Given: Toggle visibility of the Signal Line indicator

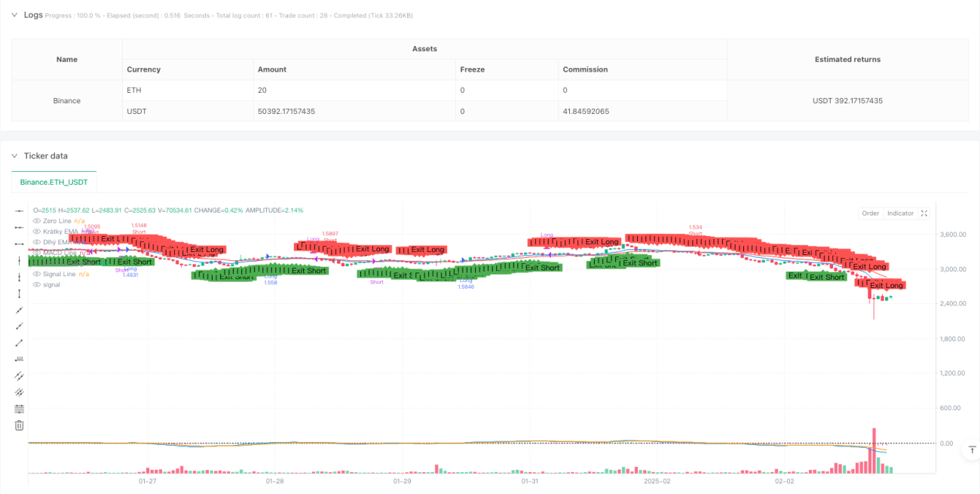Looking at the screenshot, I should tap(36, 274).
